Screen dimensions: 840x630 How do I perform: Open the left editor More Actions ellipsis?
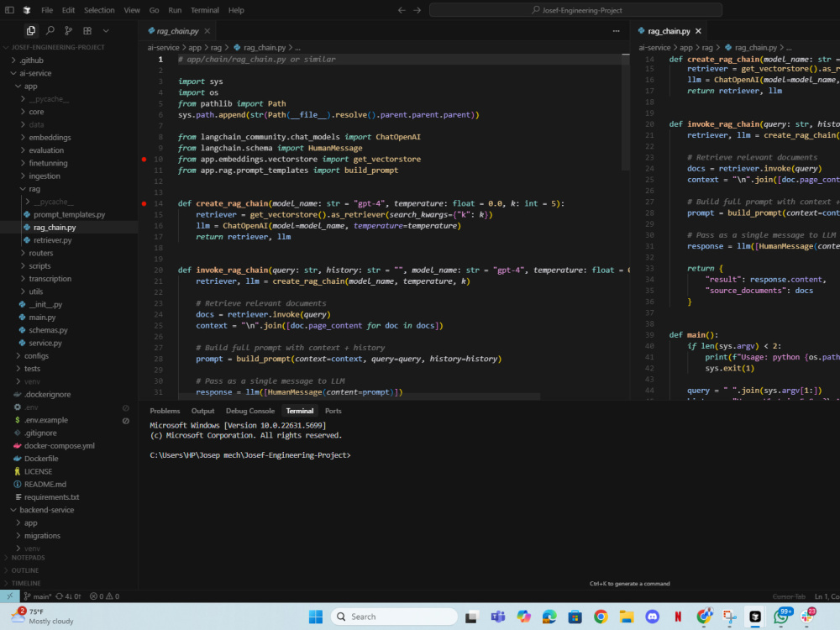tap(616, 31)
